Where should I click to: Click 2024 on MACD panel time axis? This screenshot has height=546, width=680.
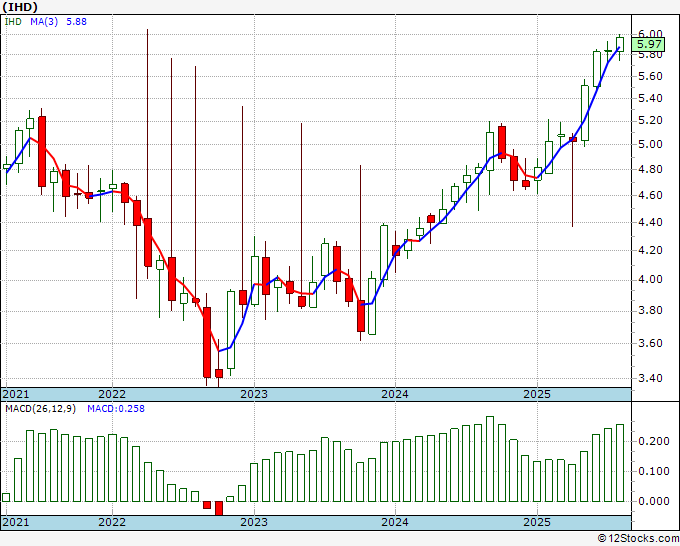coord(395,522)
